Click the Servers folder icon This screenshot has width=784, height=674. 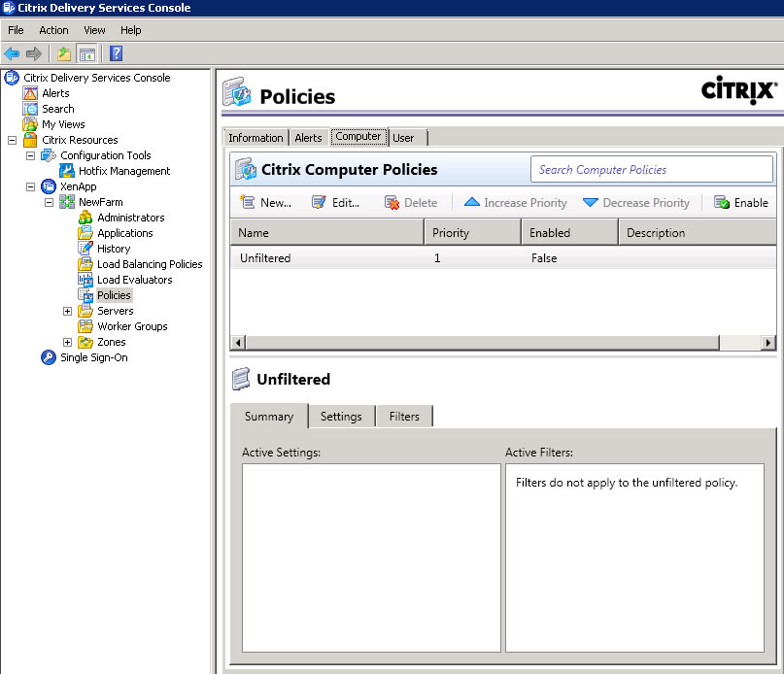[x=85, y=311]
